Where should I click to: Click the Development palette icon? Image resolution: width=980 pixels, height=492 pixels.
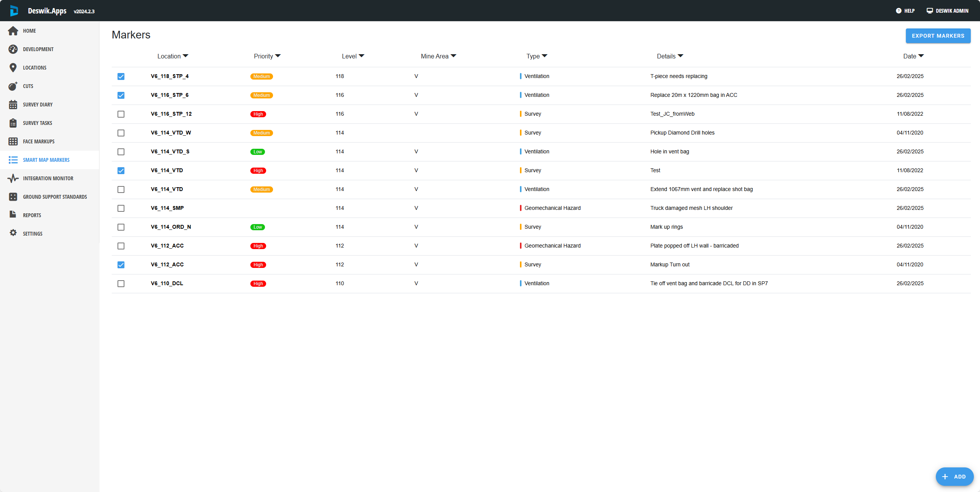[x=13, y=49]
